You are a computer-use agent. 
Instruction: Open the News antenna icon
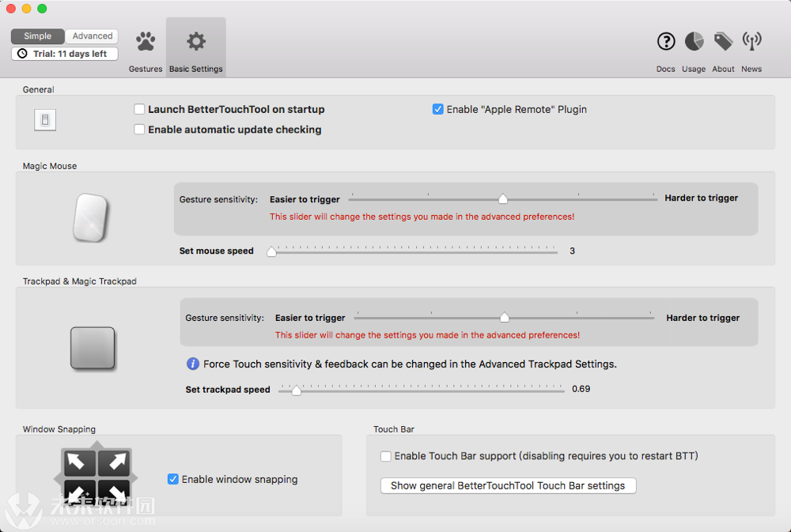click(751, 41)
